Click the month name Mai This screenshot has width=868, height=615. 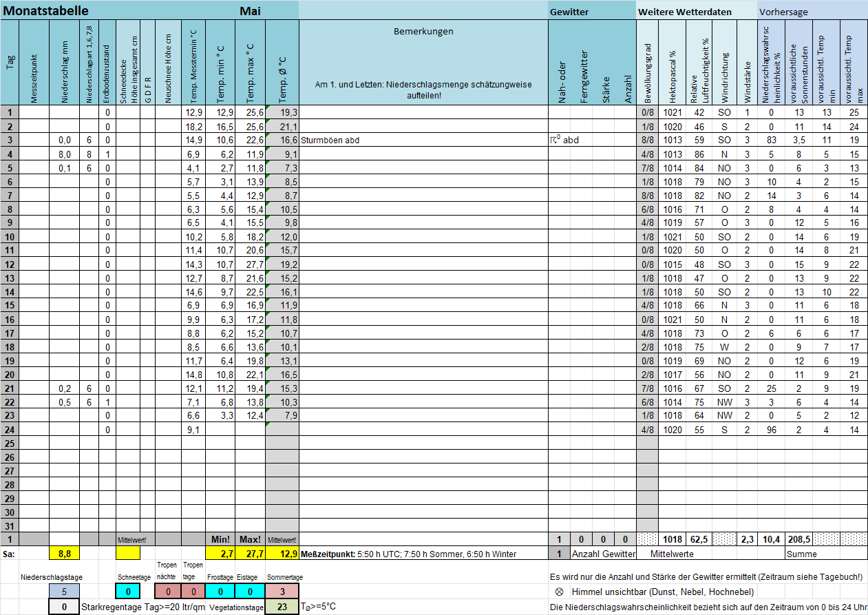click(x=251, y=10)
